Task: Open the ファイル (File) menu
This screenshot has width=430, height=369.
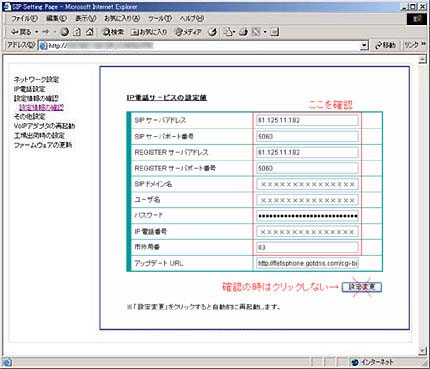Action: pyautogui.click(x=24, y=18)
